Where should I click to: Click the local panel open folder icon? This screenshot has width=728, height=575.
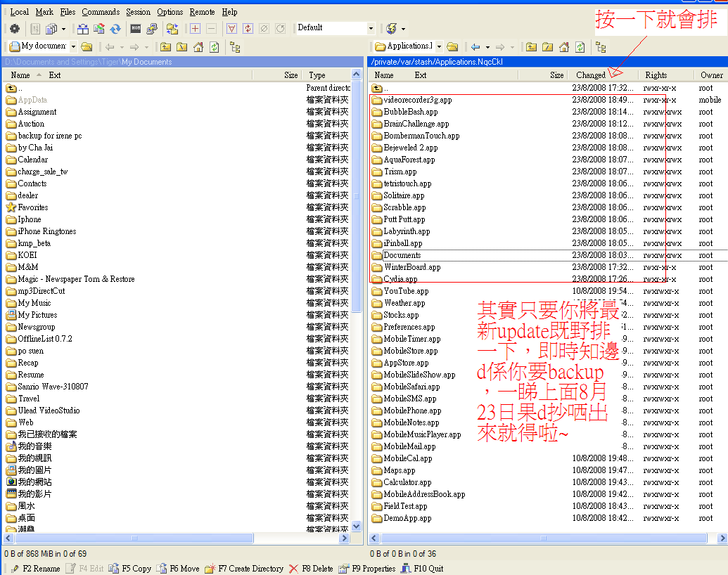pos(87,47)
